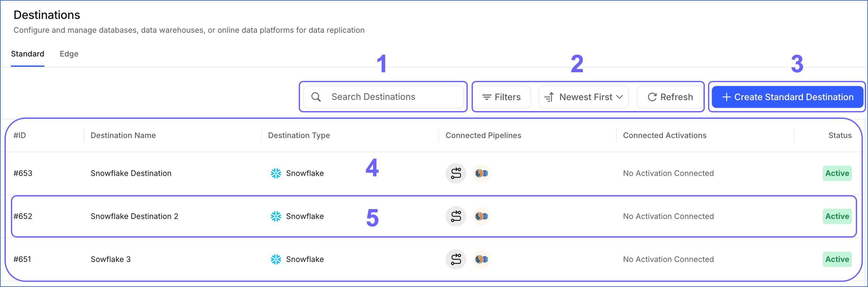
Task: Click the Destination Type column header
Action: [299, 135]
